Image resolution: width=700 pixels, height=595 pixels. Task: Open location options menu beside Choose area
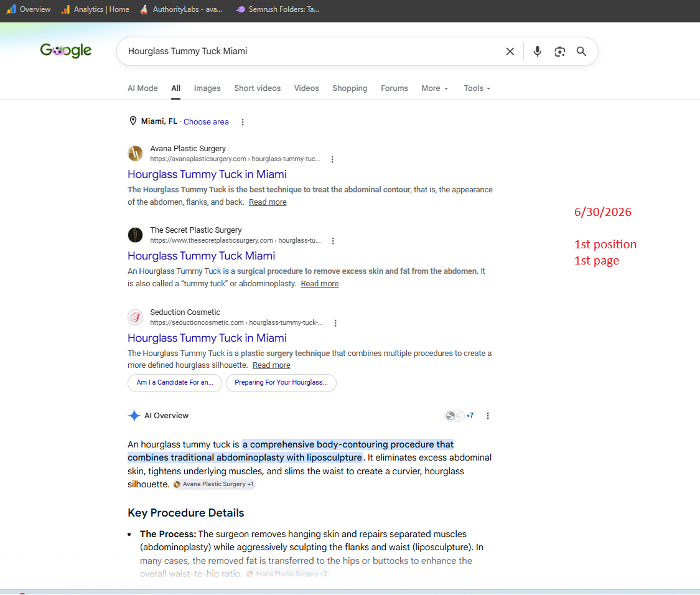[x=243, y=122]
